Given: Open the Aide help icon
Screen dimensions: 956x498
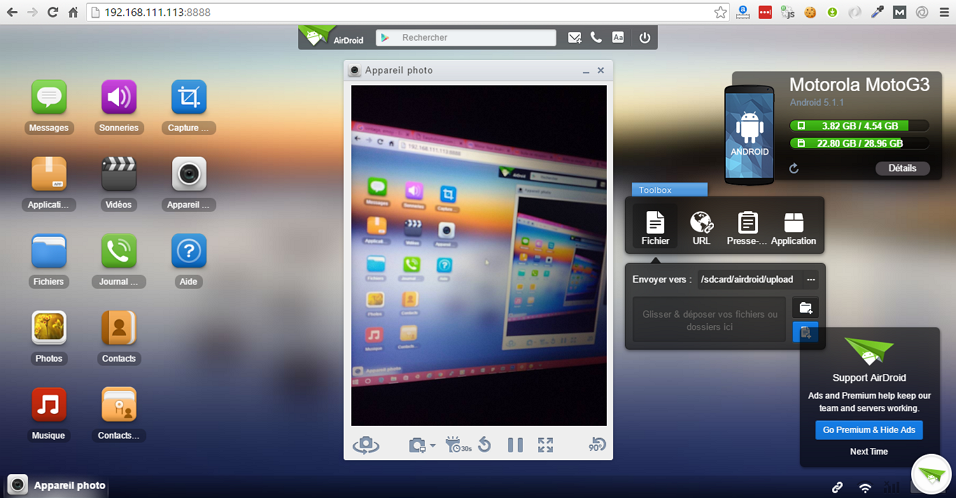Looking at the screenshot, I should tap(189, 251).
